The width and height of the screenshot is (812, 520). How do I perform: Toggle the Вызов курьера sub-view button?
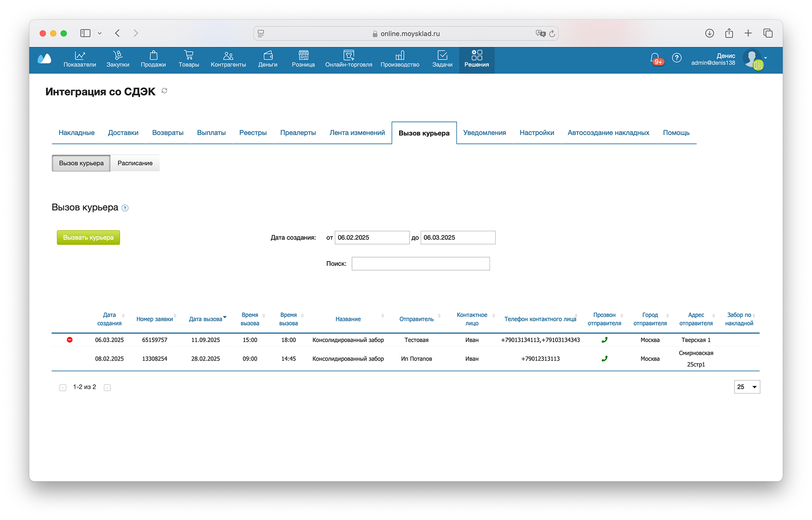tap(81, 163)
